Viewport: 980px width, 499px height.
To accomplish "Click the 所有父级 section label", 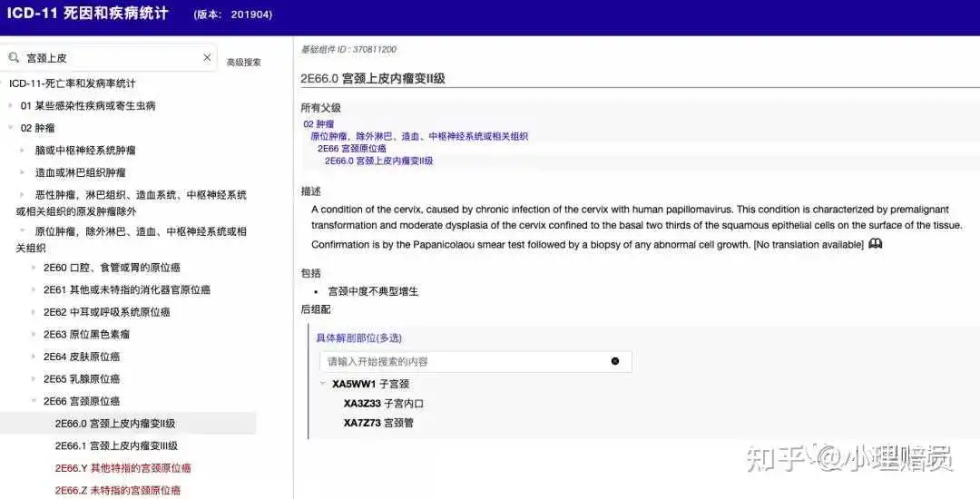I will tap(320, 108).
